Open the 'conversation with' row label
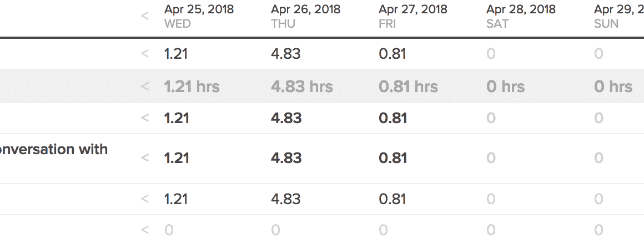644x244 pixels. coord(54,149)
